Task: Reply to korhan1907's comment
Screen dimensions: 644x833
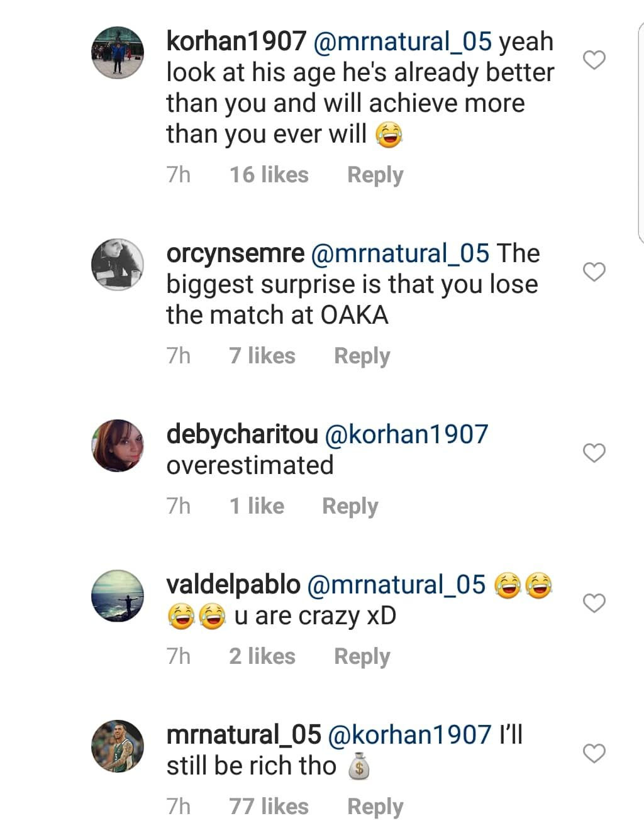Action: (375, 175)
